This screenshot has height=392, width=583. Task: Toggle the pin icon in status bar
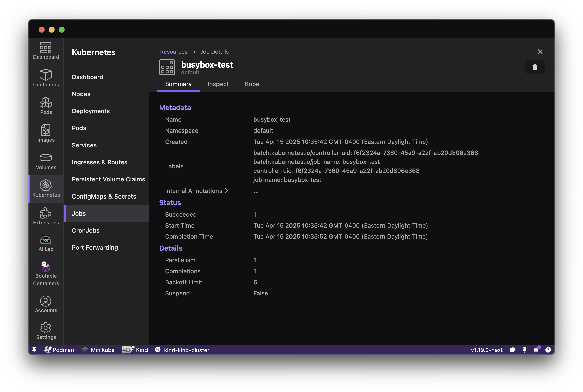(x=34, y=350)
